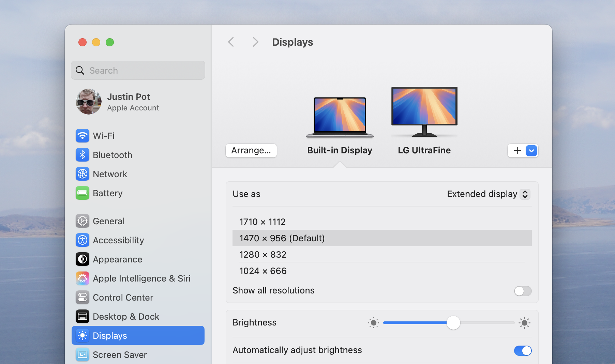The width and height of the screenshot is (615, 364).
Task: Click the Desktop & Dock icon
Action: tap(82, 316)
